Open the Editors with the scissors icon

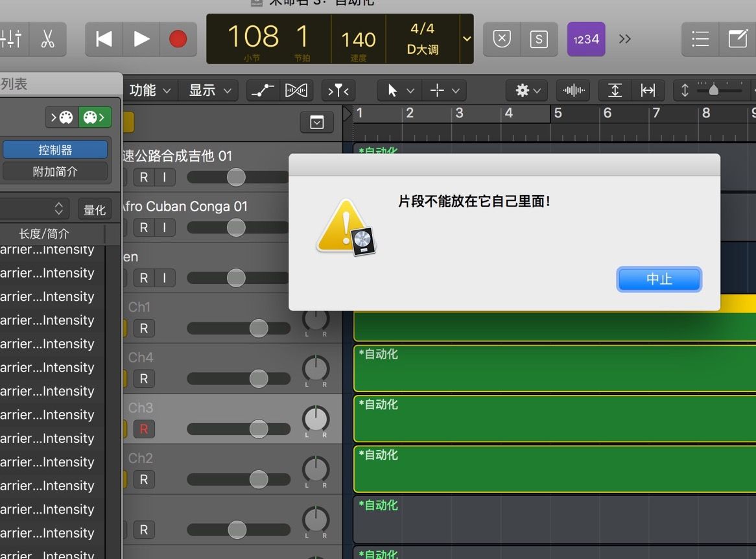pos(48,39)
